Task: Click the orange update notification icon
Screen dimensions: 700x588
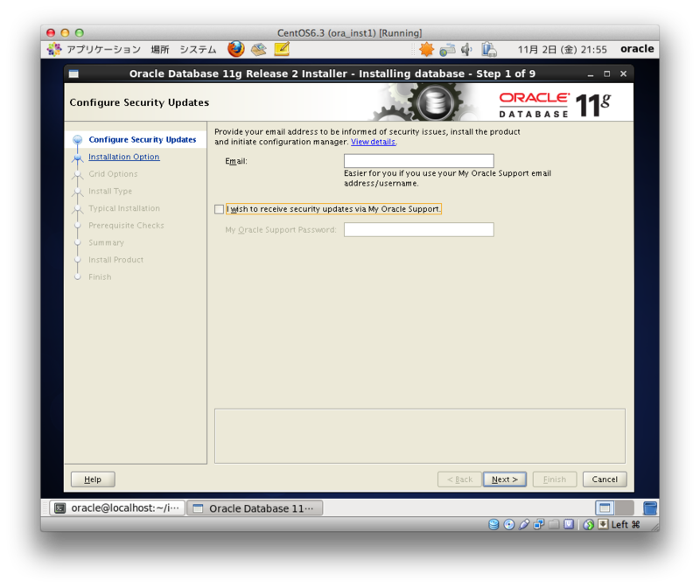Action: (x=426, y=49)
